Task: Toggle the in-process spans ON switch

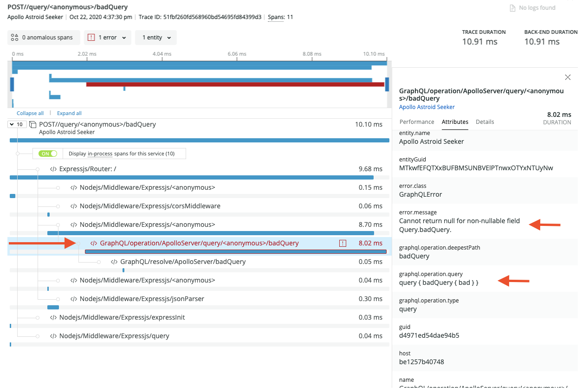Action: pyautogui.click(x=48, y=154)
